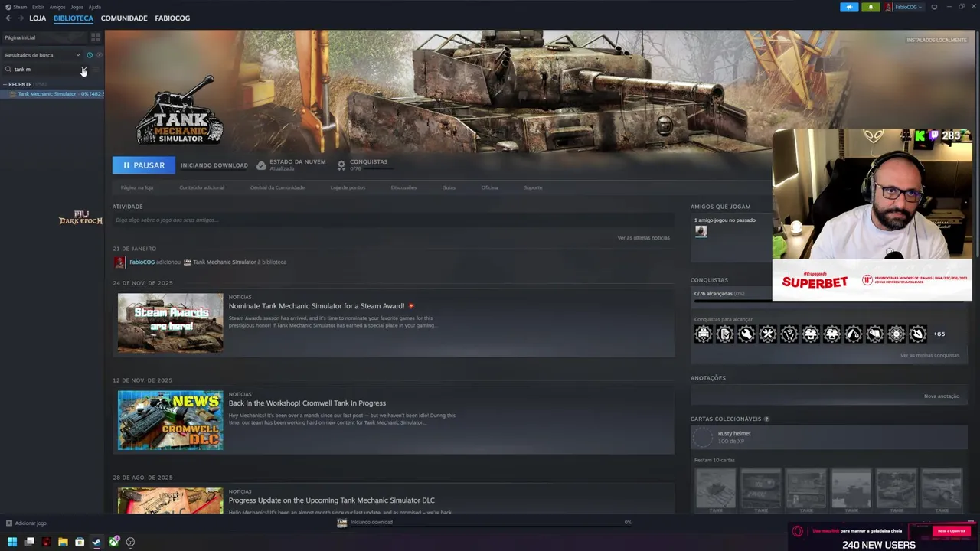The width and height of the screenshot is (980, 551).
Task: Open 'Nominate Tank Mechanic Simulator for a Steam Award' article
Action: click(x=316, y=306)
